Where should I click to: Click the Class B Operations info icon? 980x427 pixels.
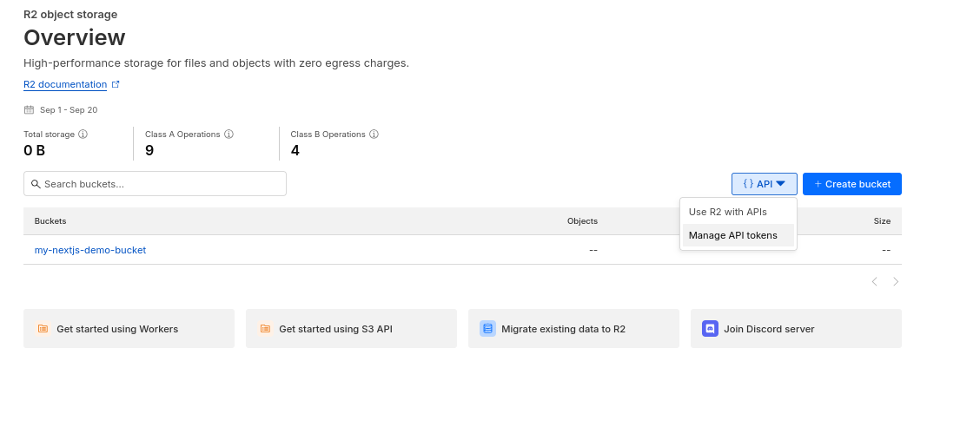374,135
